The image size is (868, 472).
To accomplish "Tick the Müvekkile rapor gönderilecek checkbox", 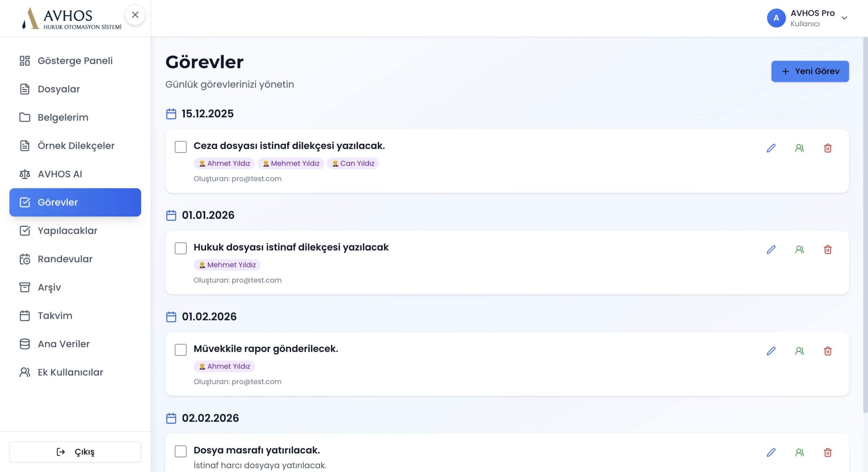I will 180,350.
